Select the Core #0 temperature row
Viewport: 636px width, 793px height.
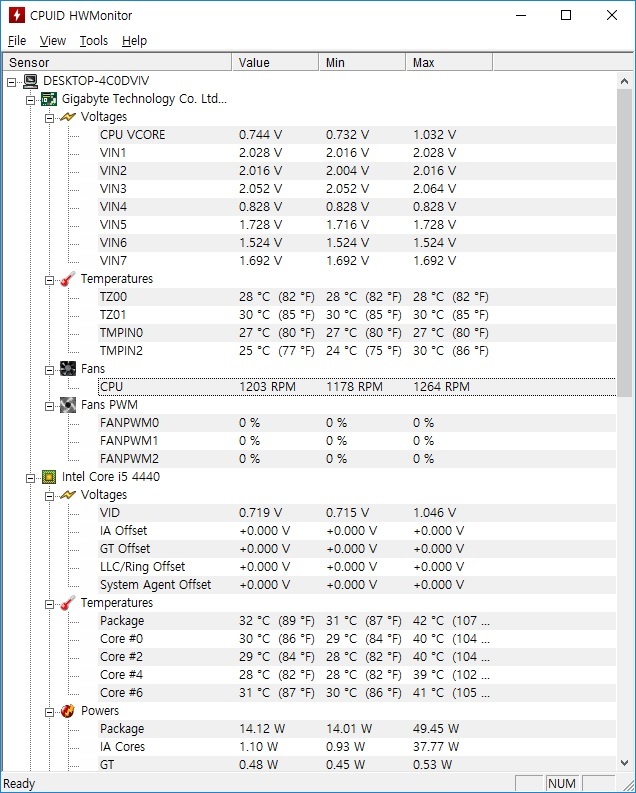pos(357,639)
